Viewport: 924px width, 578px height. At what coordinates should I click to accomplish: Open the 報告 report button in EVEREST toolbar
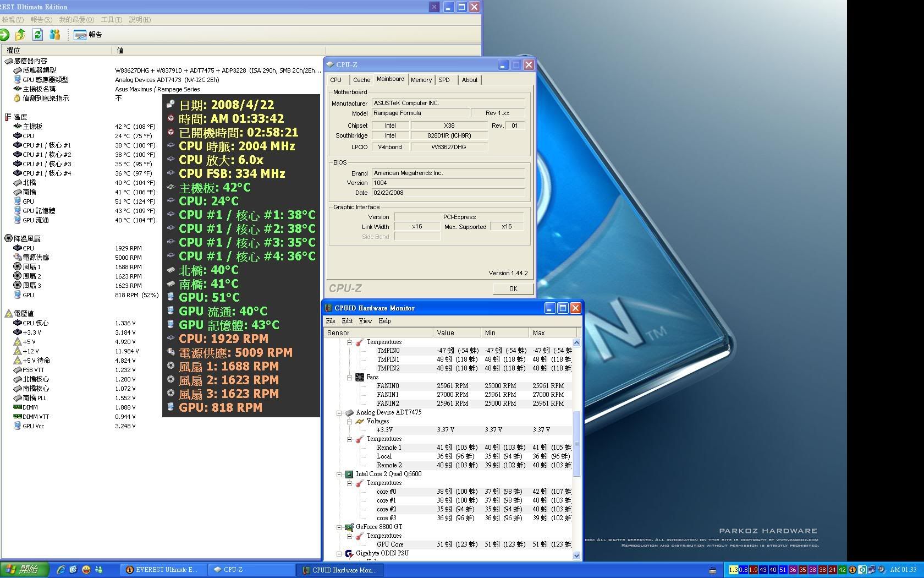87,35
